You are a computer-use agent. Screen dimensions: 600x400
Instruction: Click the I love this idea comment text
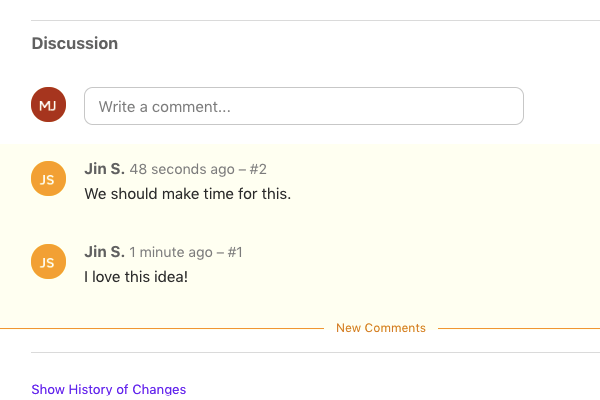point(136,277)
